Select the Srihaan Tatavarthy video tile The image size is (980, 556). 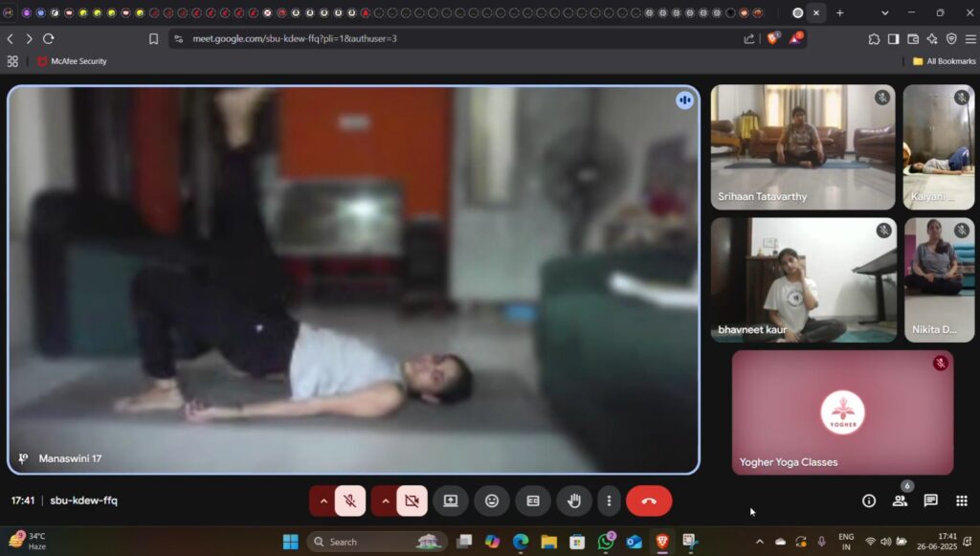[x=803, y=146]
